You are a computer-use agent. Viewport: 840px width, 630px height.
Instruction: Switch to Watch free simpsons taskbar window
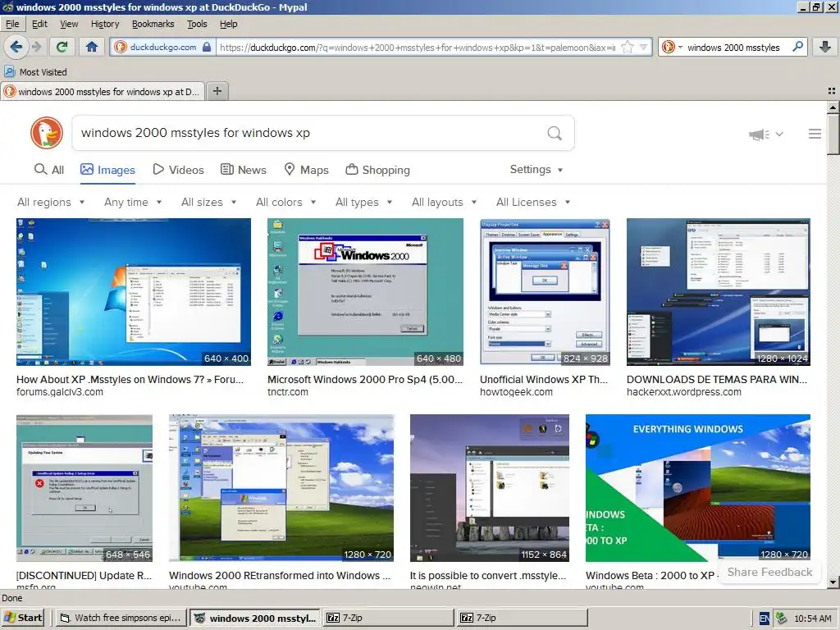[121, 618]
